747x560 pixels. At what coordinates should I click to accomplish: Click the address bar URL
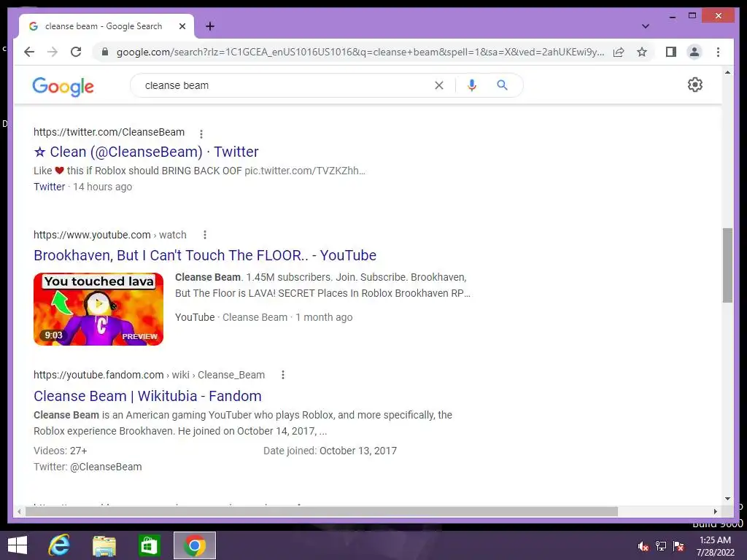click(360, 52)
